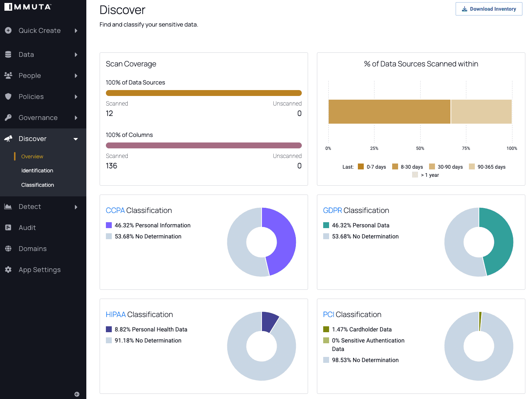Image resolution: width=532 pixels, height=399 pixels.
Task: Open the GDPR link
Action: tap(332, 210)
